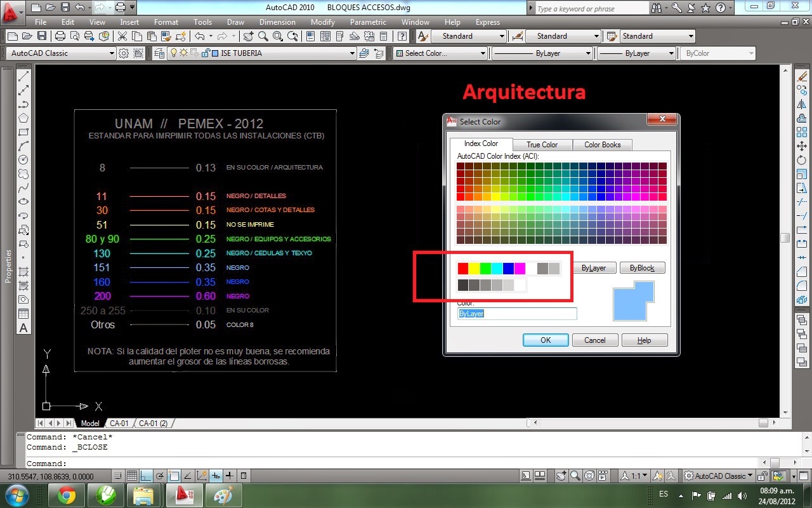This screenshot has height=508, width=812.
Task: Click the Plot printer icon in standard toolbar
Action: [x=60, y=36]
